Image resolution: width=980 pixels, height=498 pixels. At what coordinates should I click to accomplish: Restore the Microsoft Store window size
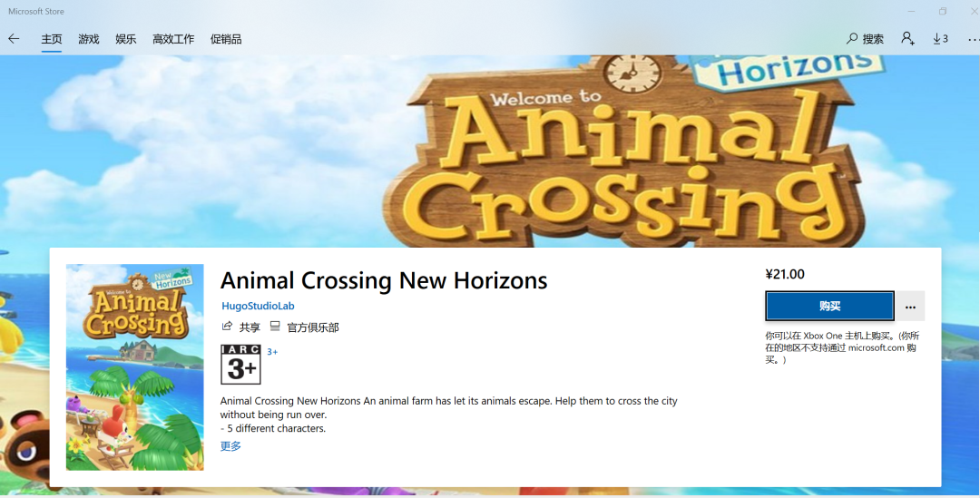(943, 11)
